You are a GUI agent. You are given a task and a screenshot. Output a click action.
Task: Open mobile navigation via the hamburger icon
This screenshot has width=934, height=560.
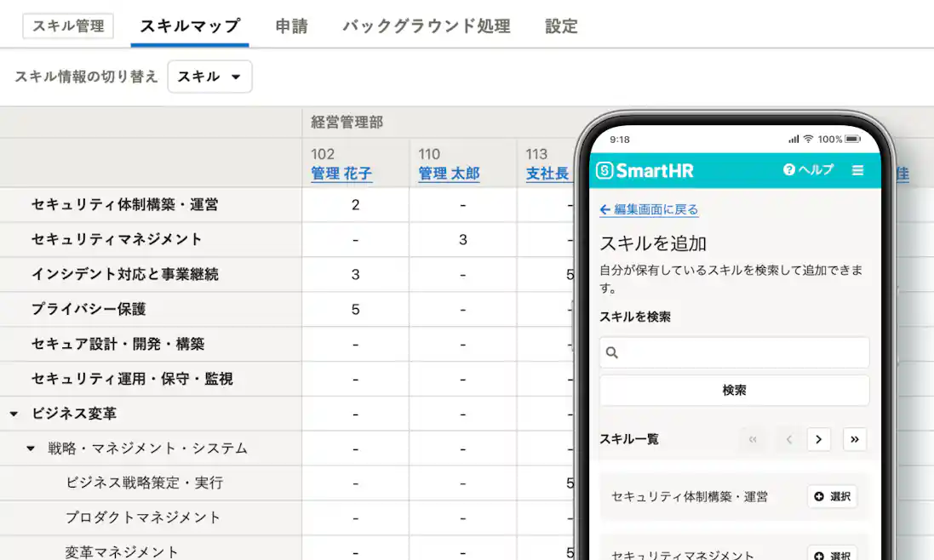coord(858,170)
